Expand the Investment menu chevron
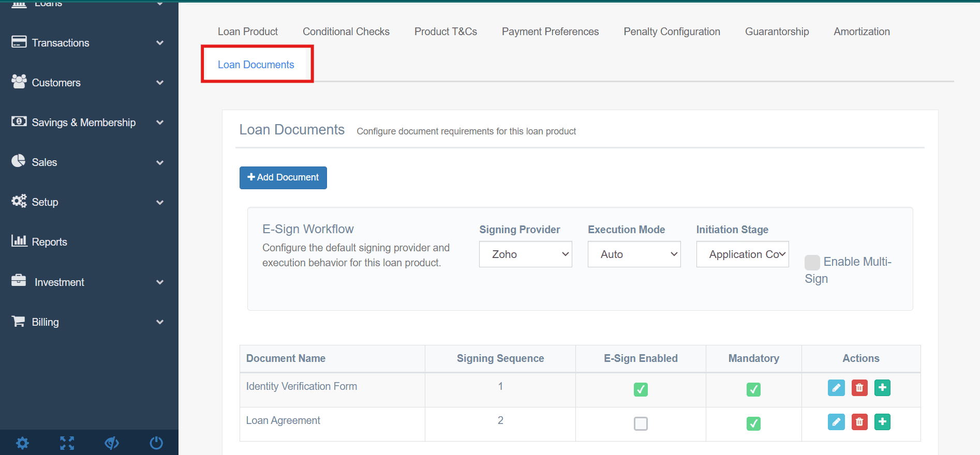 [160, 282]
